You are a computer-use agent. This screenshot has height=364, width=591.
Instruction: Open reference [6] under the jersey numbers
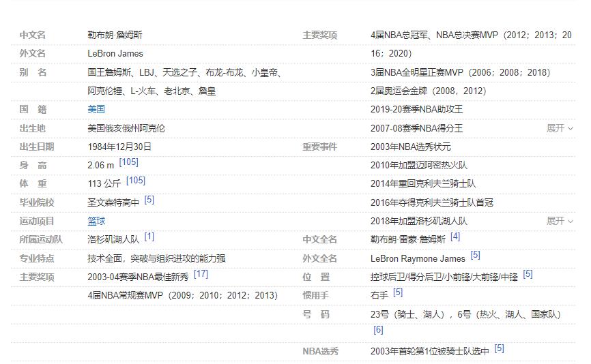click(x=378, y=330)
